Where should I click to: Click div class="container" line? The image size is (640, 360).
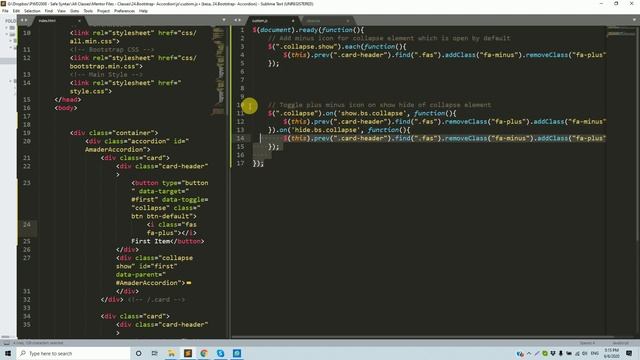coord(114,133)
